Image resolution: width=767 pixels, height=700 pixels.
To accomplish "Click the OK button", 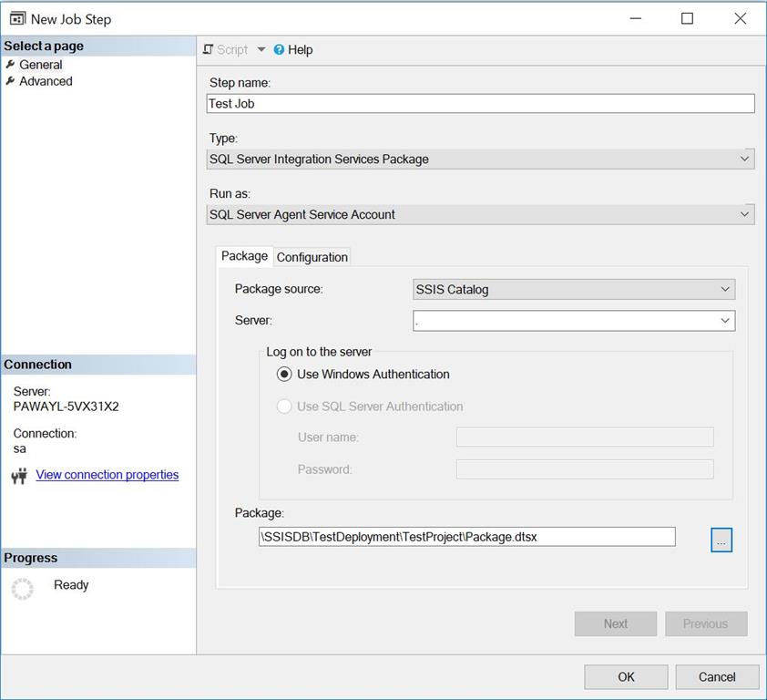I will (626, 677).
